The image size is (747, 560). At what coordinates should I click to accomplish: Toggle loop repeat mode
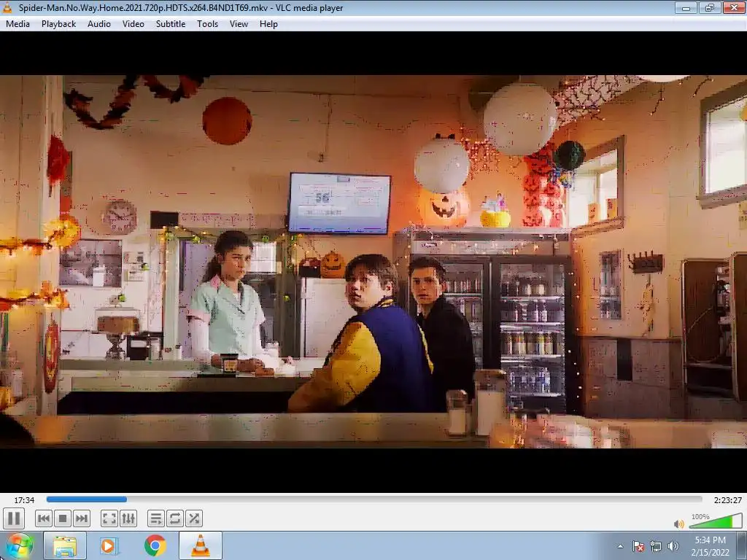(175, 518)
